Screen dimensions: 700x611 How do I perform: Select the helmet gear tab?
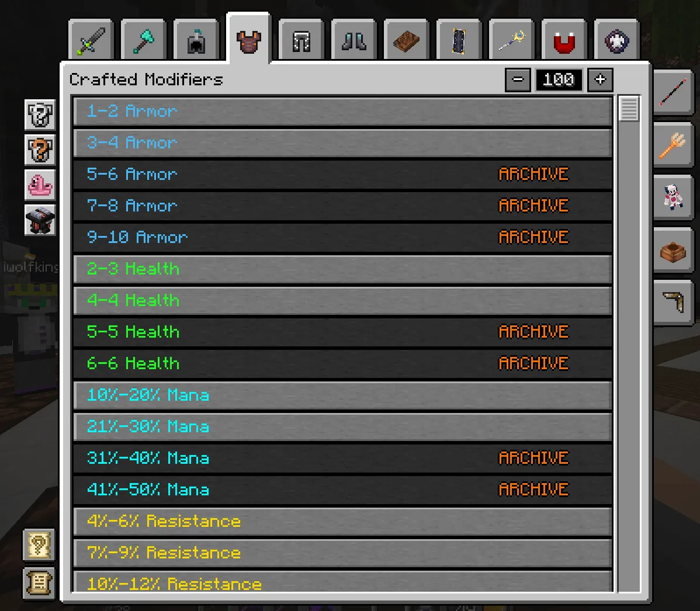[196, 41]
